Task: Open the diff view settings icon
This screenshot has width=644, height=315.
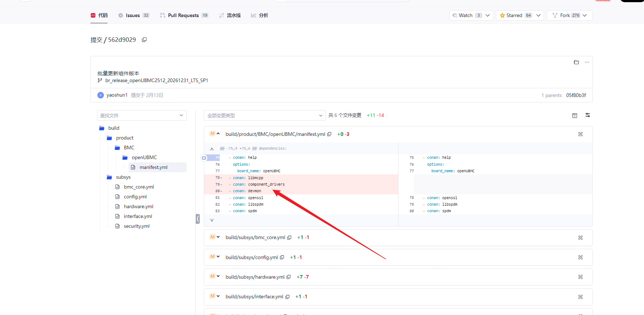Action: [587, 115]
